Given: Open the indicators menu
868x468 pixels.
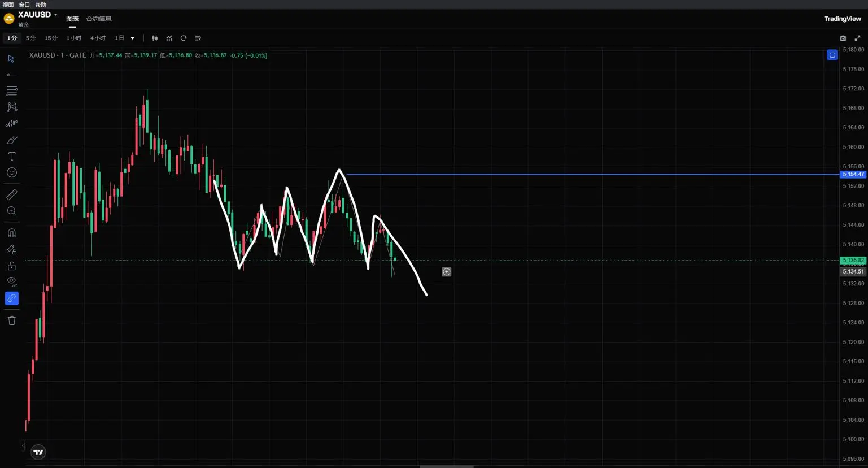Looking at the screenshot, I should (169, 38).
